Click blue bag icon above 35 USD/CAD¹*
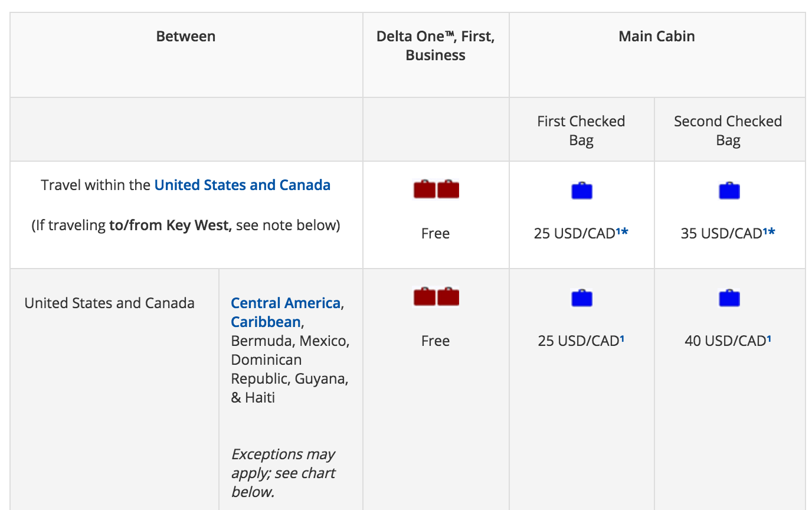 (x=729, y=191)
